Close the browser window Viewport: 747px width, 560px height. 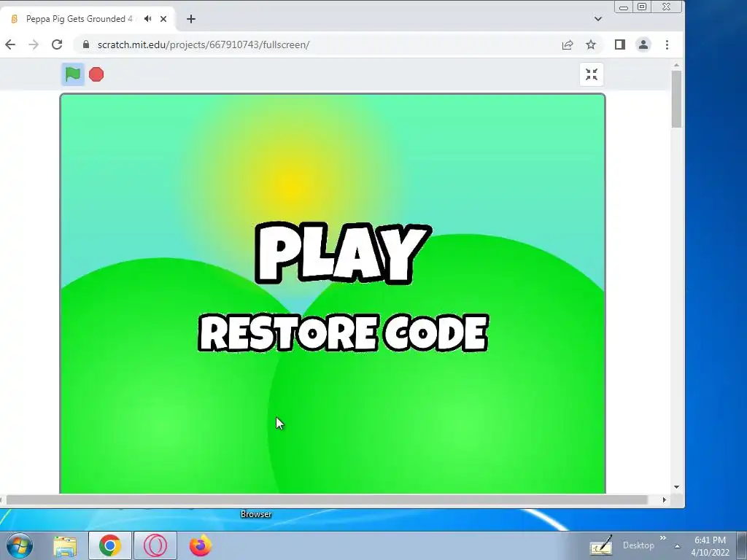click(x=667, y=7)
